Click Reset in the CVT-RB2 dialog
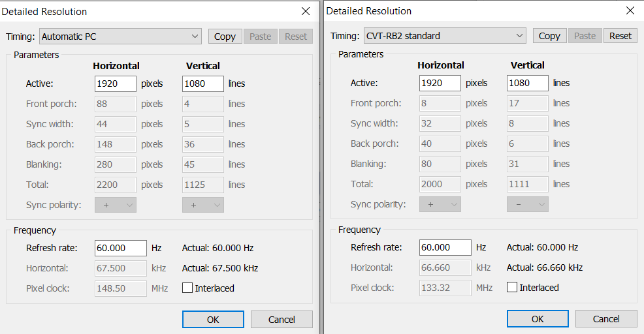The height and width of the screenshot is (334, 644). click(x=620, y=36)
